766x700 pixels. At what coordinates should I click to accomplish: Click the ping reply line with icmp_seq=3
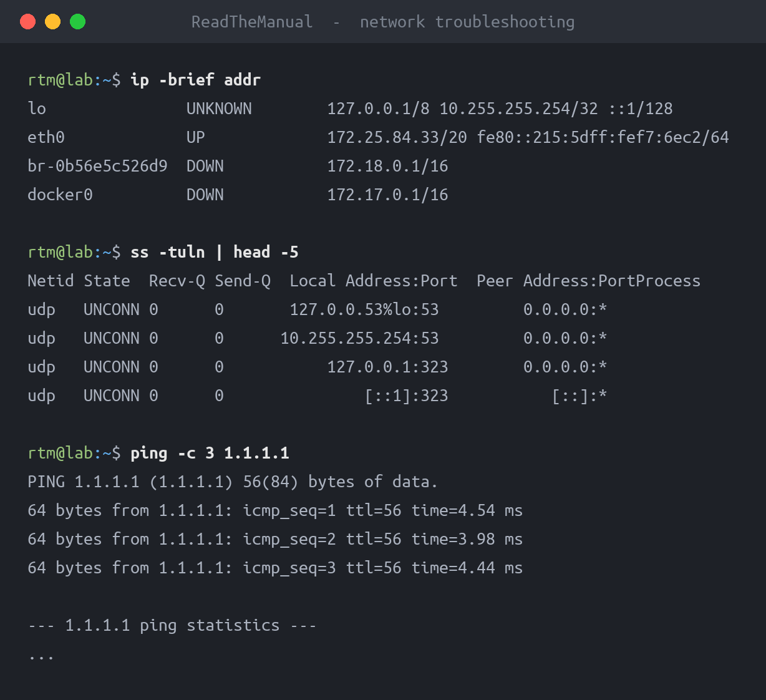pos(275,568)
